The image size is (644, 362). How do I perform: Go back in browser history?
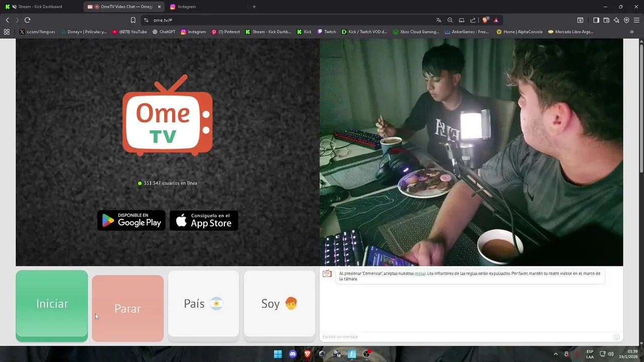(7, 20)
